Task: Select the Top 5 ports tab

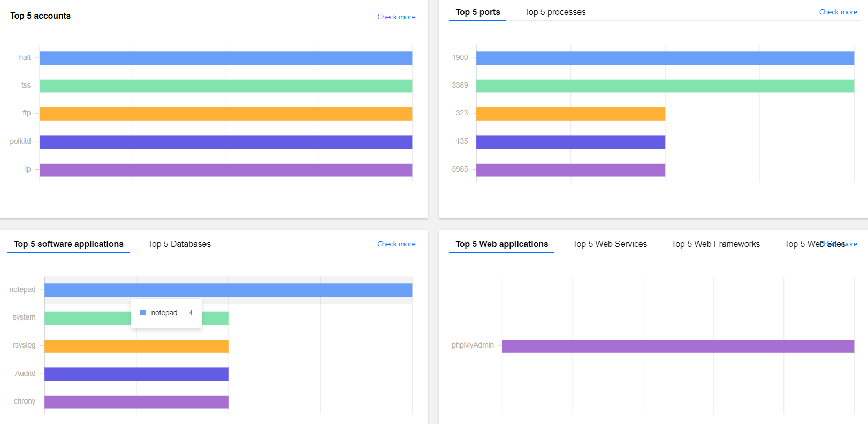Action: pos(477,12)
